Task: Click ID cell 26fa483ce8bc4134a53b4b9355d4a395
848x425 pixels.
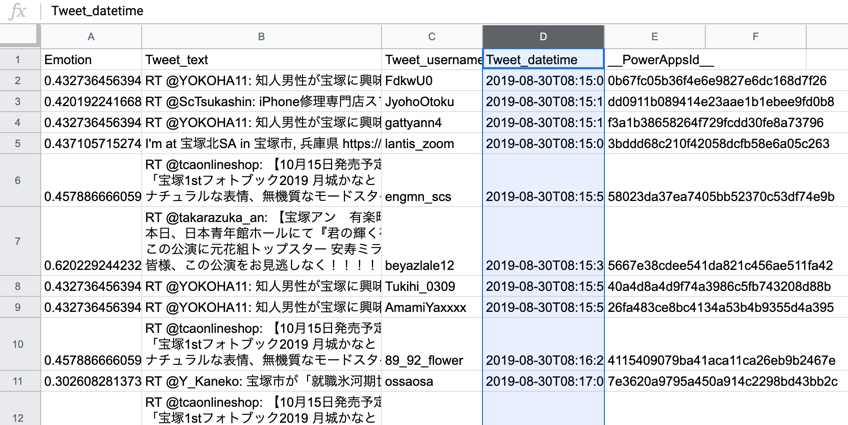Action: (x=720, y=307)
